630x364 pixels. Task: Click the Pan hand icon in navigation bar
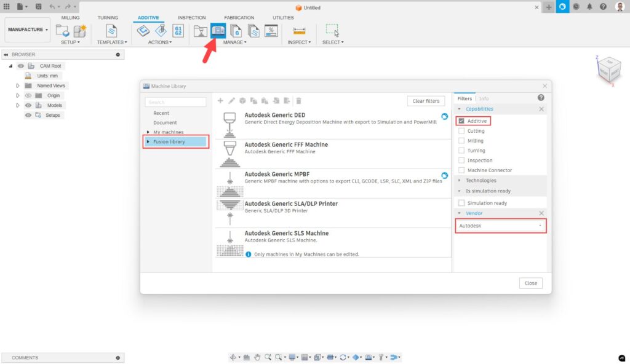coord(257,357)
